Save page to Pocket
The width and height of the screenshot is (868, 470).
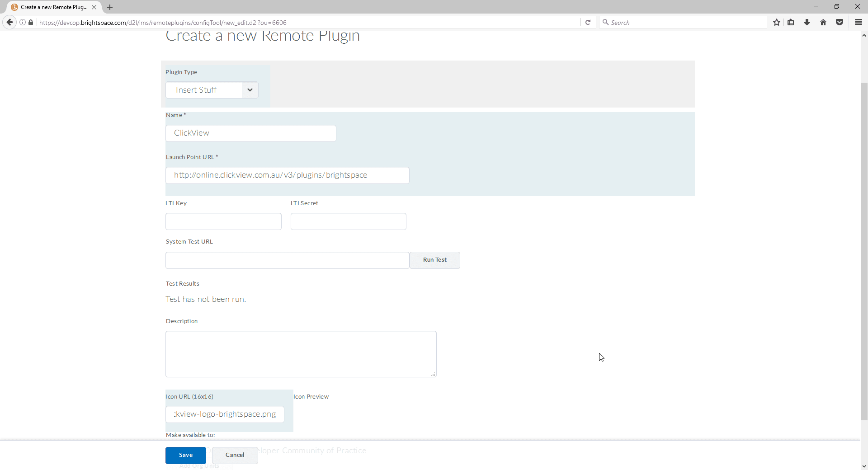(x=840, y=22)
